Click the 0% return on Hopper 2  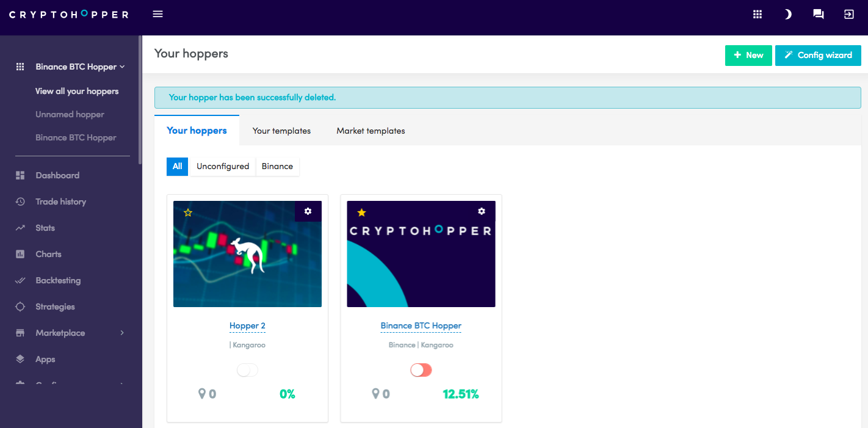tap(288, 394)
